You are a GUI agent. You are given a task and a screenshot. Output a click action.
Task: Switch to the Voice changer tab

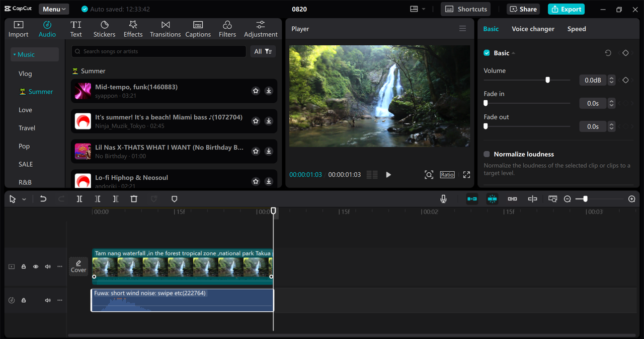click(533, 29)
